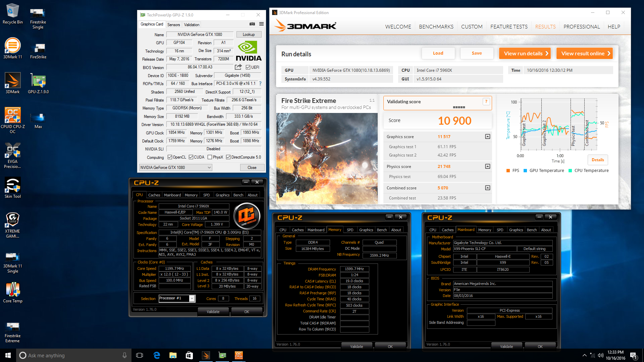This screenshot has width=644, height=362.
Task: Click Details button under graph
Action: point(598,160)
